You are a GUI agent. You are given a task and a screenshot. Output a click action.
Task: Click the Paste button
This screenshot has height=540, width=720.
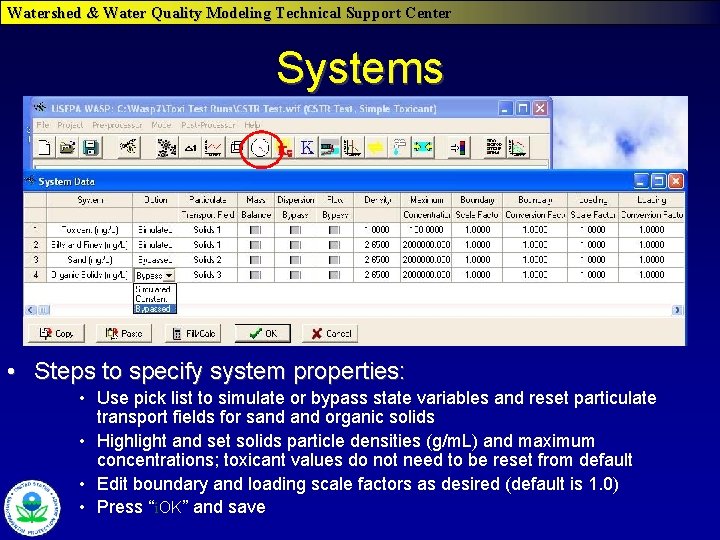124,333
